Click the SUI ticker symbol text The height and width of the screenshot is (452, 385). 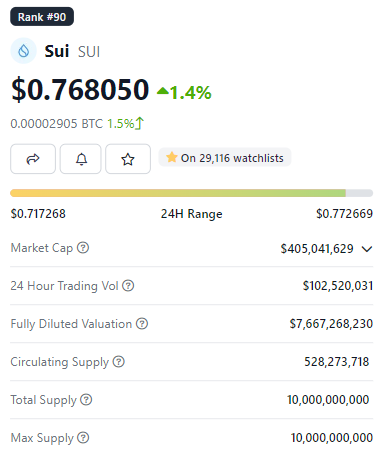(89, 52)
